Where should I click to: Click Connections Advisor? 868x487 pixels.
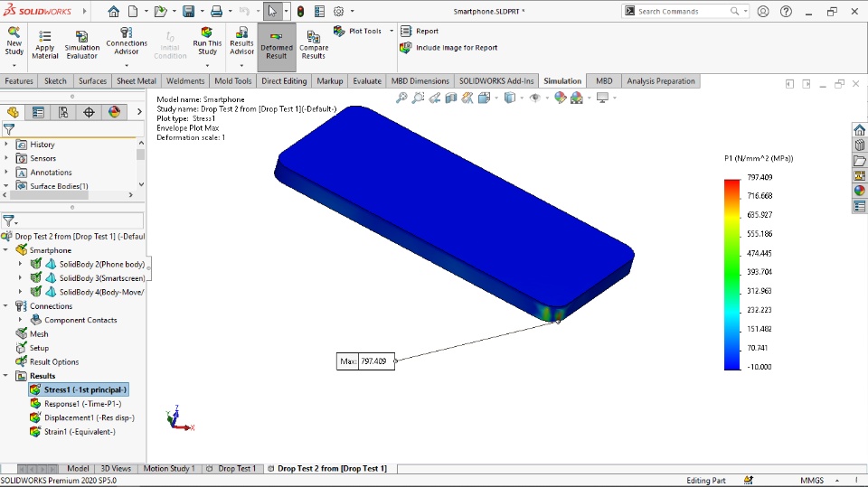(x=127, y=41)
